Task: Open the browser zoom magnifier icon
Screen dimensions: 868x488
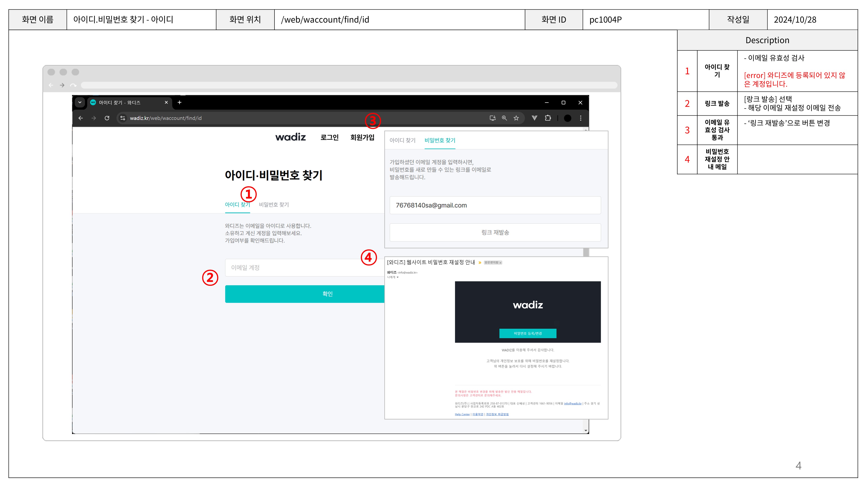Action: (x=504, y=118)
